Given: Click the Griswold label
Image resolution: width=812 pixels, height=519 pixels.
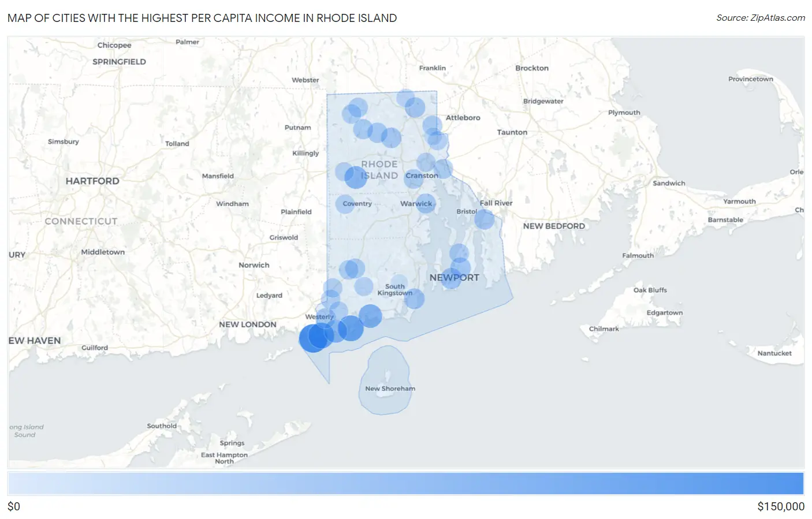Looking at the screenshot, I should coord(284,238).
